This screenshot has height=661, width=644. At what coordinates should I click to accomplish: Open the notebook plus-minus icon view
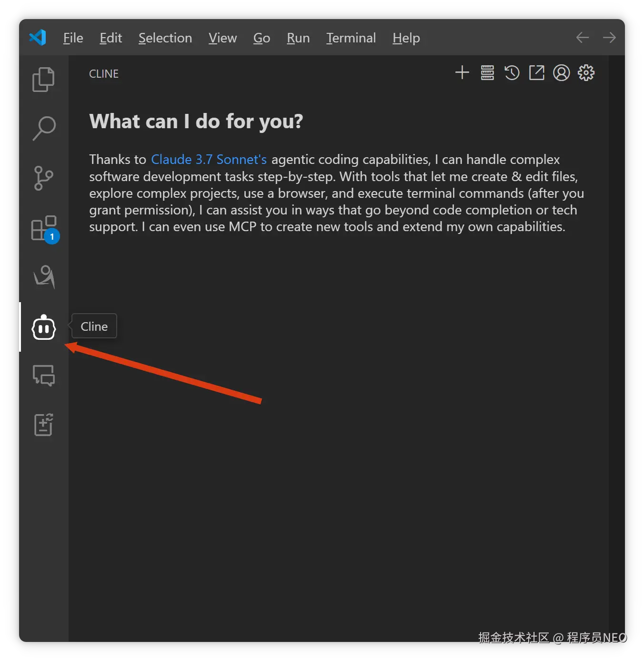coord(43,425)
